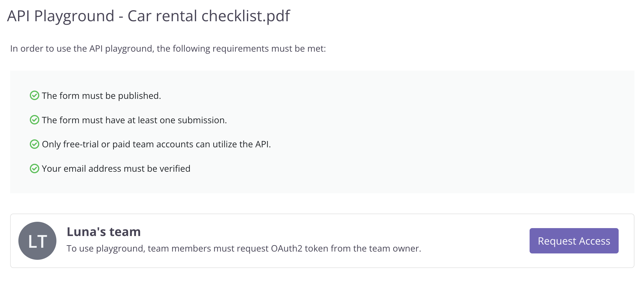
Task: Click the LT team avatar
Action: coord(37,241)
